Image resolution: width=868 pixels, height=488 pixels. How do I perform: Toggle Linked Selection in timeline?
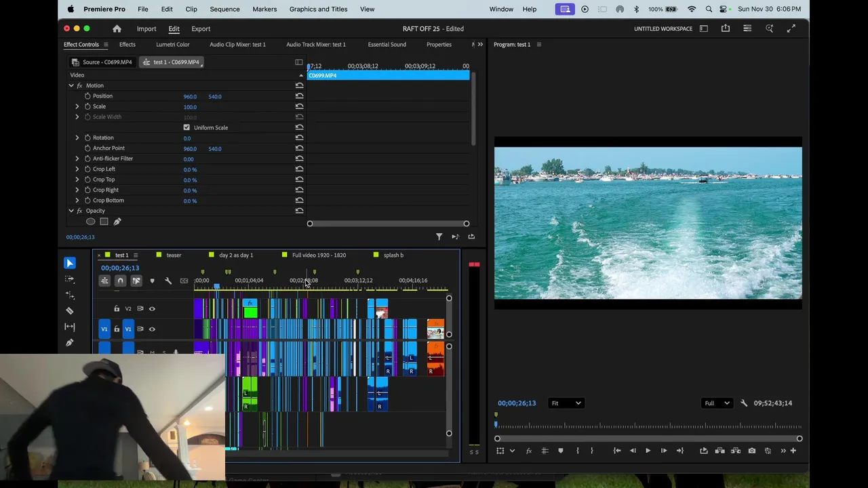136,281
